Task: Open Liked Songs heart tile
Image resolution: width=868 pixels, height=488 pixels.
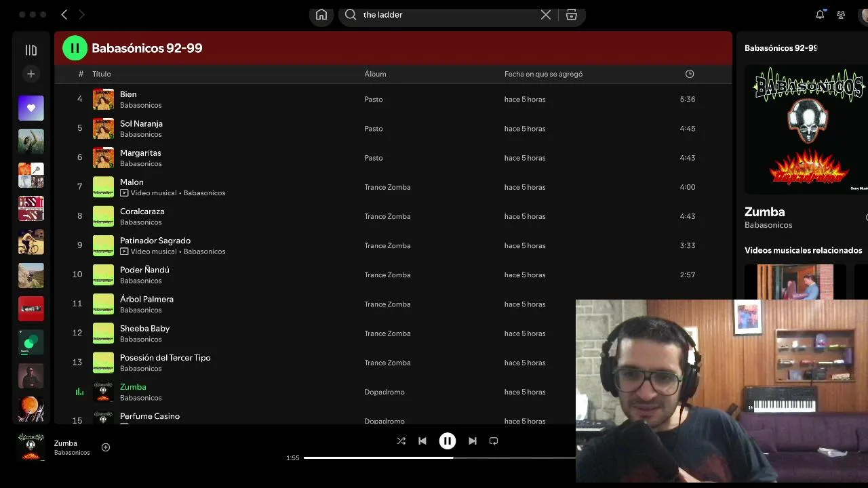Action: pyautogui.click(x=31, y=108)
